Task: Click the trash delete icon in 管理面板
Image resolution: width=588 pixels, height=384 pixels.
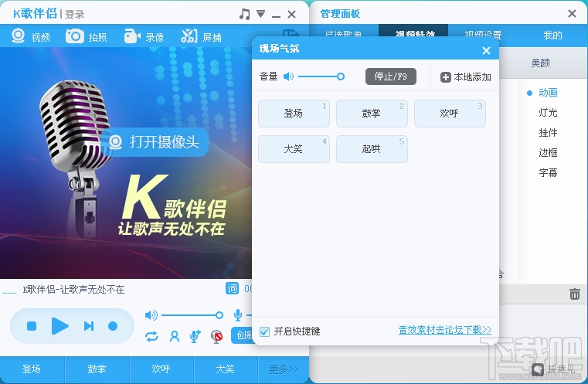Action: pyautogui.click(x=575, y=294)
